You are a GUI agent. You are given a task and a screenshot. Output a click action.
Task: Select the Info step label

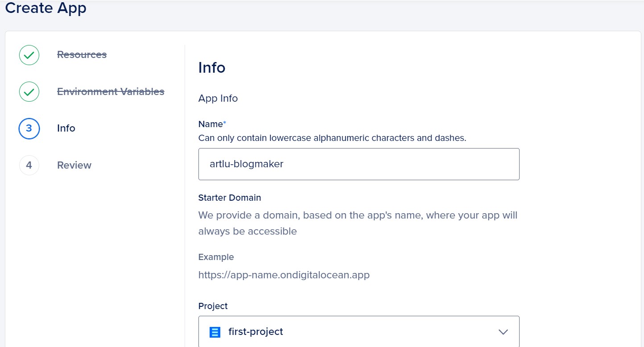pos(66,128)
